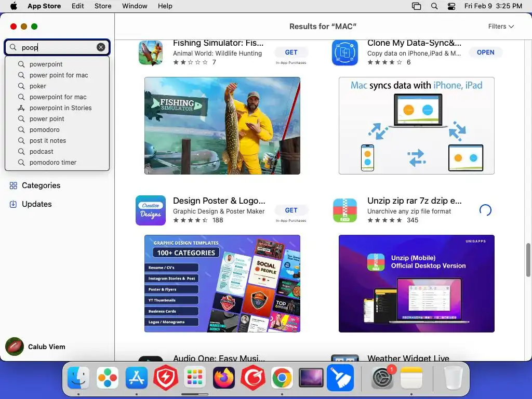Open Spotlight search in menu bar

[434, 6]
